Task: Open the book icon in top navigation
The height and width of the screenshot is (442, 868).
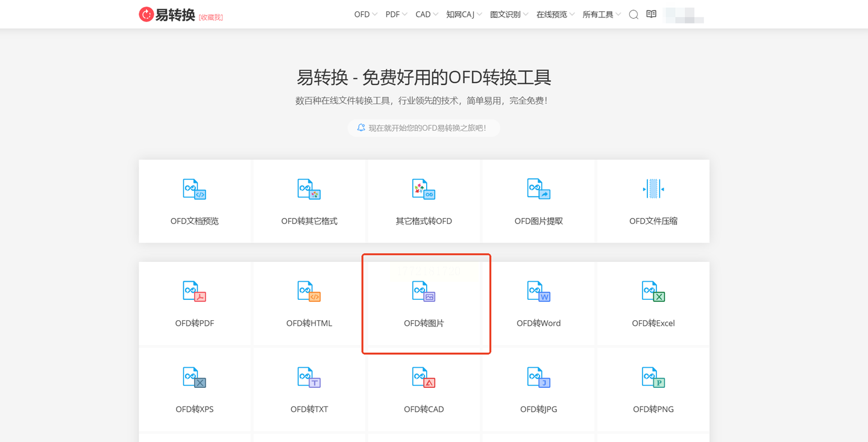Action: pos(651,14)
